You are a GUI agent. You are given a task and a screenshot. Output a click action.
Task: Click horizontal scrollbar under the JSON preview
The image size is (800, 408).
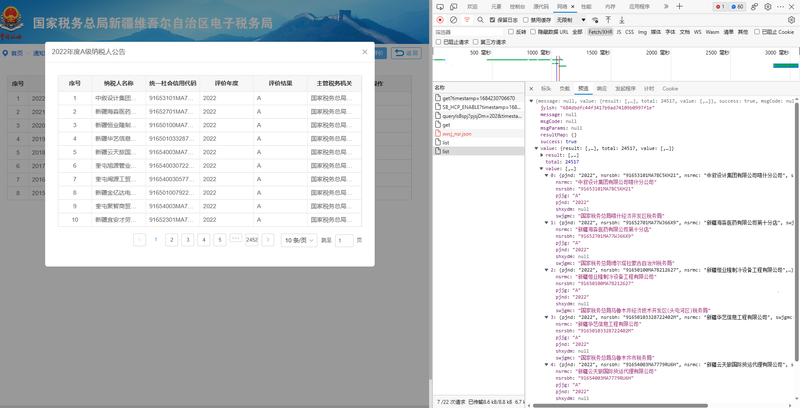tap(620, 405)
